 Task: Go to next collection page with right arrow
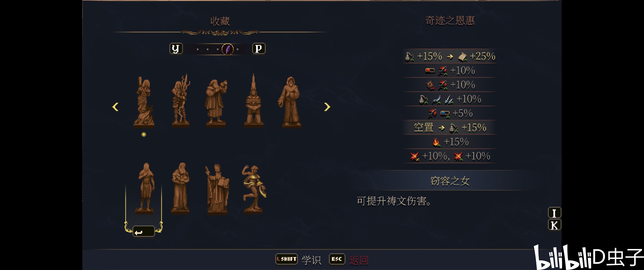327,107
